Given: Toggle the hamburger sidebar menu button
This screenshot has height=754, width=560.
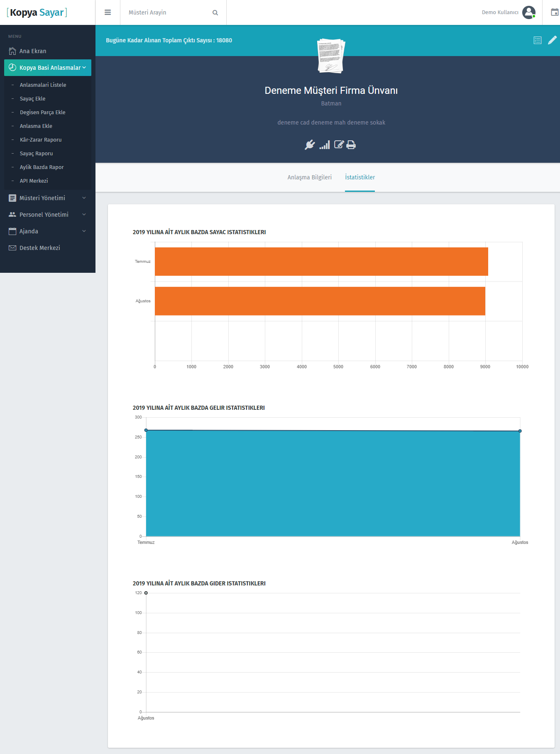Looking at the screenshot, I should pos(108,12).
